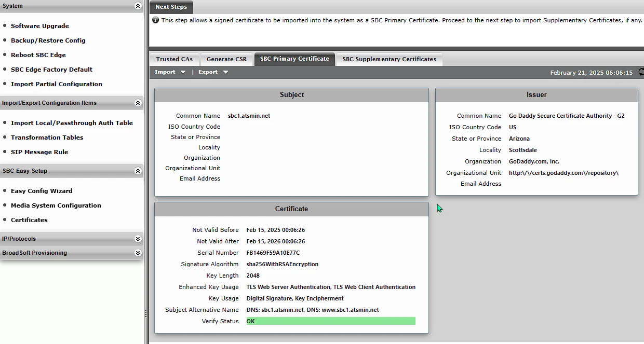Click the certs.godaddy.com repository URL value
644x344 pixels.
tap(563, 173)
